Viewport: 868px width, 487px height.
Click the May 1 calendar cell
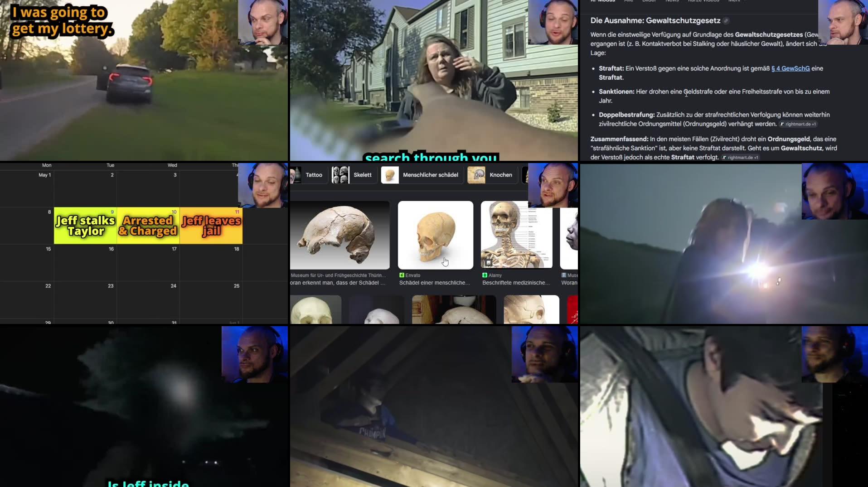[x=27, y=188]
